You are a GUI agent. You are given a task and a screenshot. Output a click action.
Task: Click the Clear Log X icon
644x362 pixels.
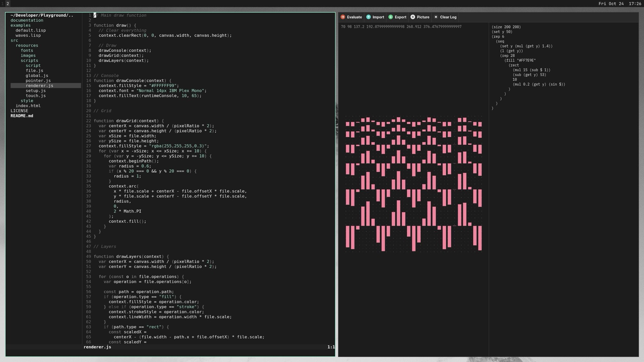(436, 17)
